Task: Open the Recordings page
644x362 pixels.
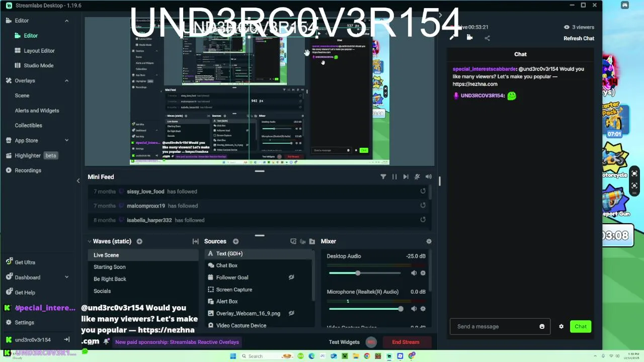Action: tap(23, 170)
